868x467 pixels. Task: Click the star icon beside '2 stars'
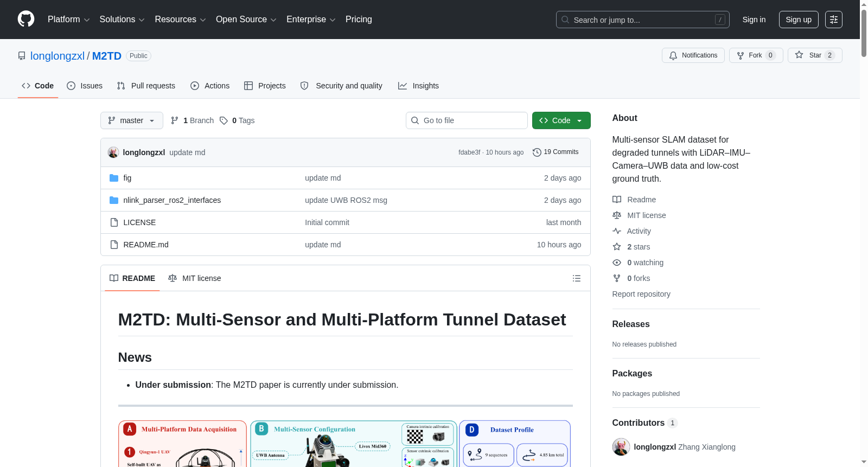point(617,247)
